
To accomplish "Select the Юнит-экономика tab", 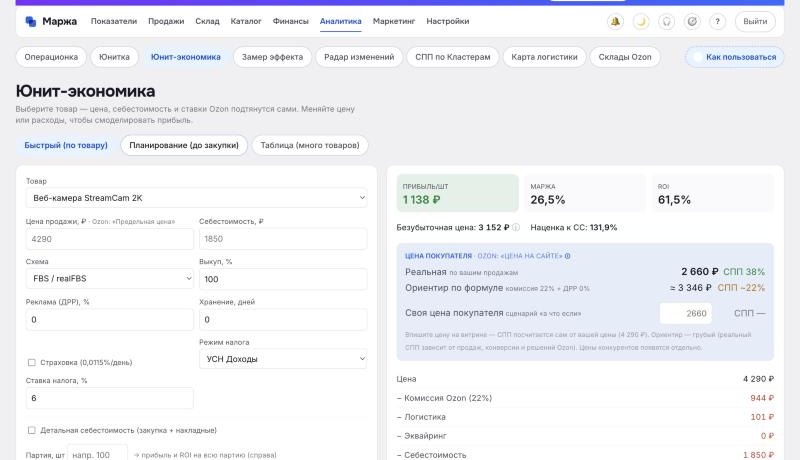I will click(186, 57).
